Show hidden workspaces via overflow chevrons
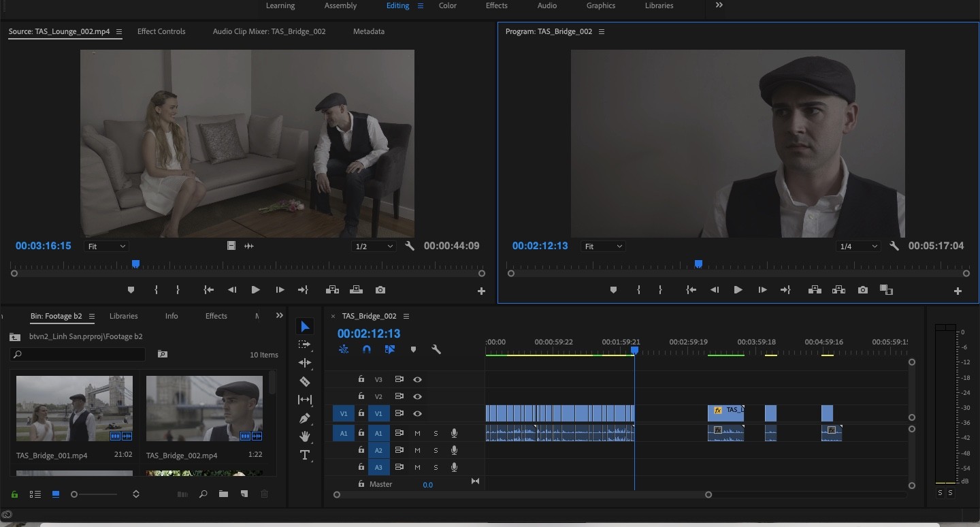 point(719,5)
